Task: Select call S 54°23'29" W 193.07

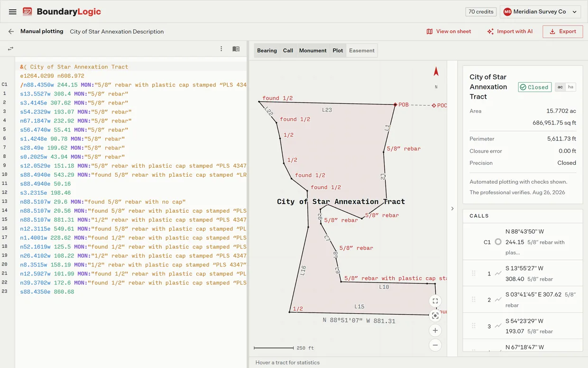Action: click(x=523, y=326)
